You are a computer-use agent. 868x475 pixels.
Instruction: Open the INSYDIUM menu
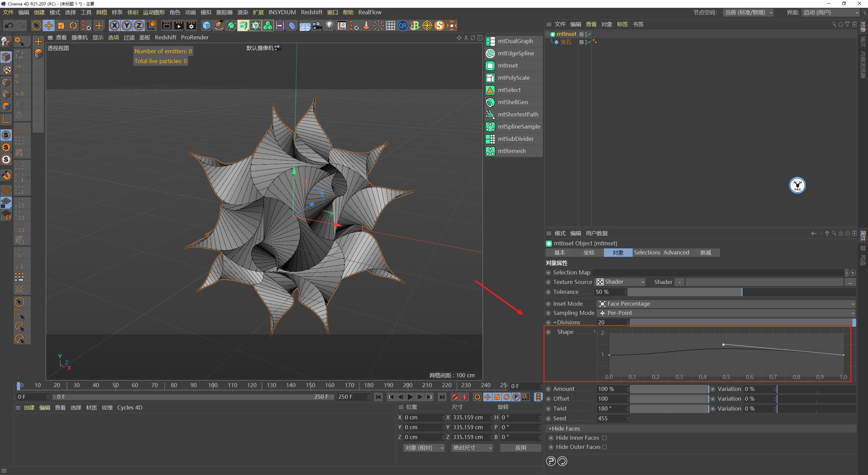[x=282, y=12]
